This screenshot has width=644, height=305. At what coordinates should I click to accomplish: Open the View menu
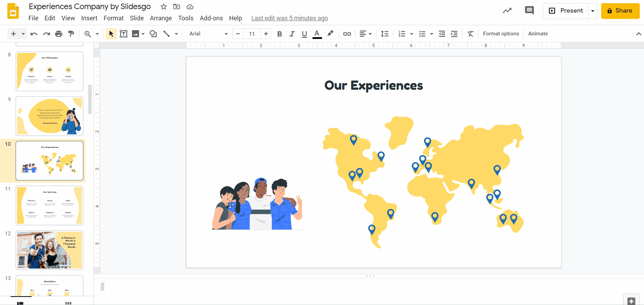point(68,18)
